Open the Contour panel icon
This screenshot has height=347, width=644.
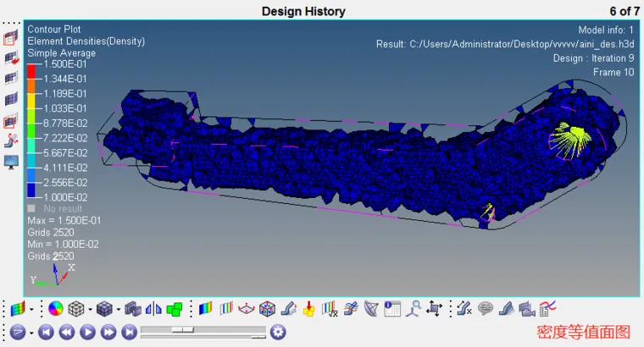point(205,308)
